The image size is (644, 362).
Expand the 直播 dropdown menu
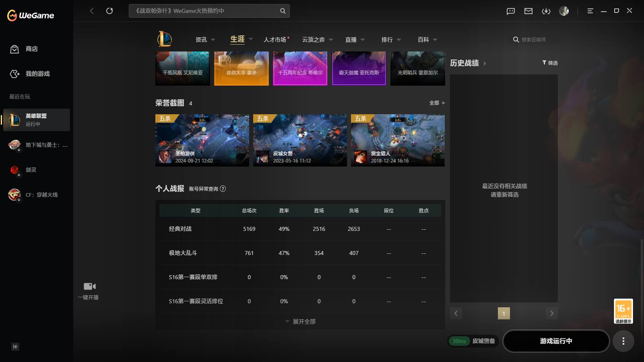[363, 40]
